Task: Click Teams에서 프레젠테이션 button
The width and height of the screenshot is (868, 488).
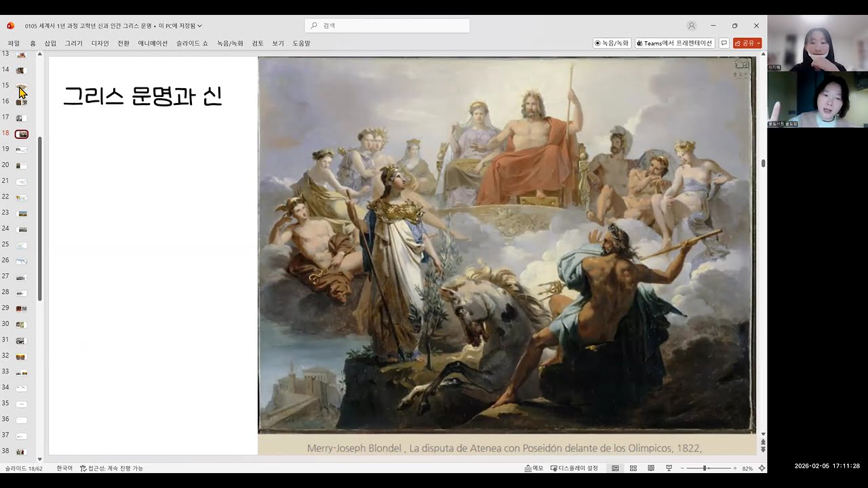Action: point(675,43)
